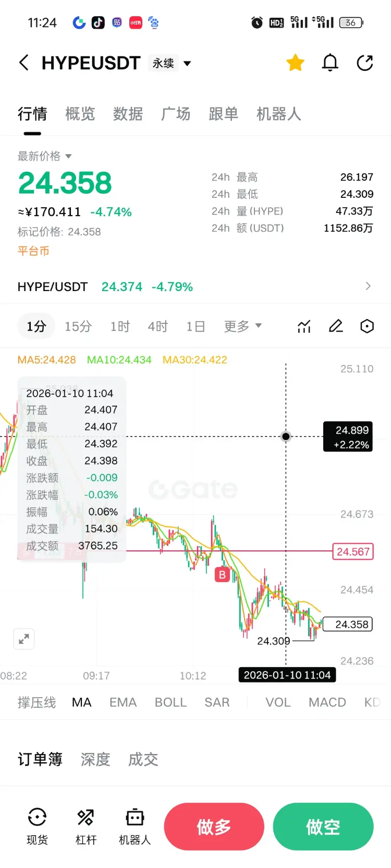The width and height of the screenshot is (391, 868).
Task: Open price alerts bell icon
Action: 330,63
